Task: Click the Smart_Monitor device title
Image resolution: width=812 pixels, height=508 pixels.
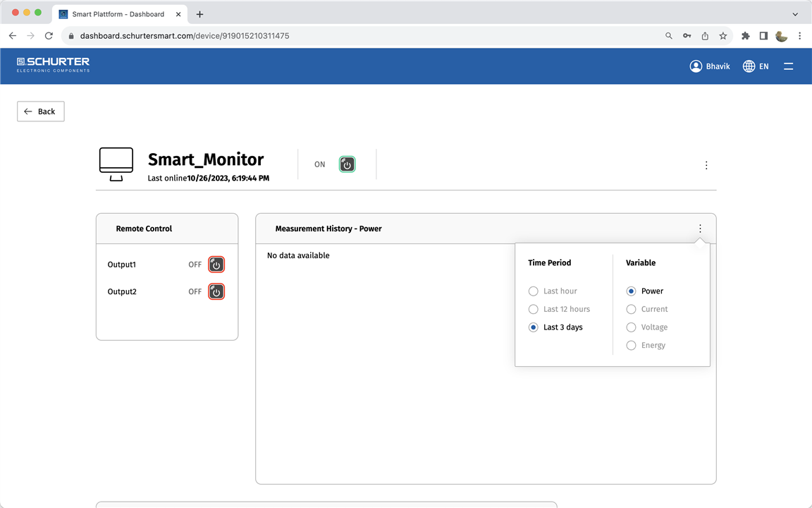Action: pos(206,159)
